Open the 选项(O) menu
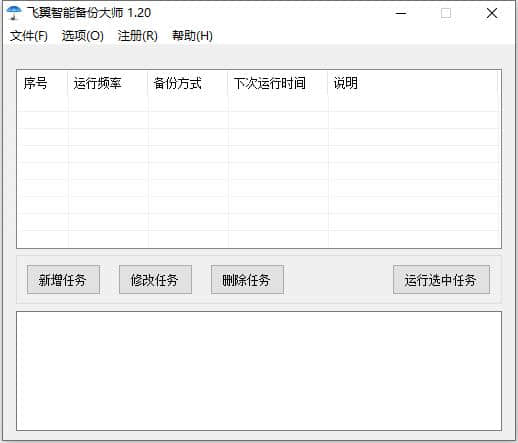518x443 pixels. coord(83,36)
